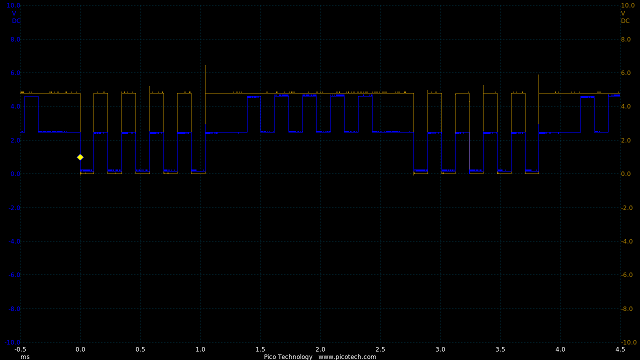The image size is (640, 360).
Task: Click the 3.0 ms time axis label
Action: coord(440,349)
